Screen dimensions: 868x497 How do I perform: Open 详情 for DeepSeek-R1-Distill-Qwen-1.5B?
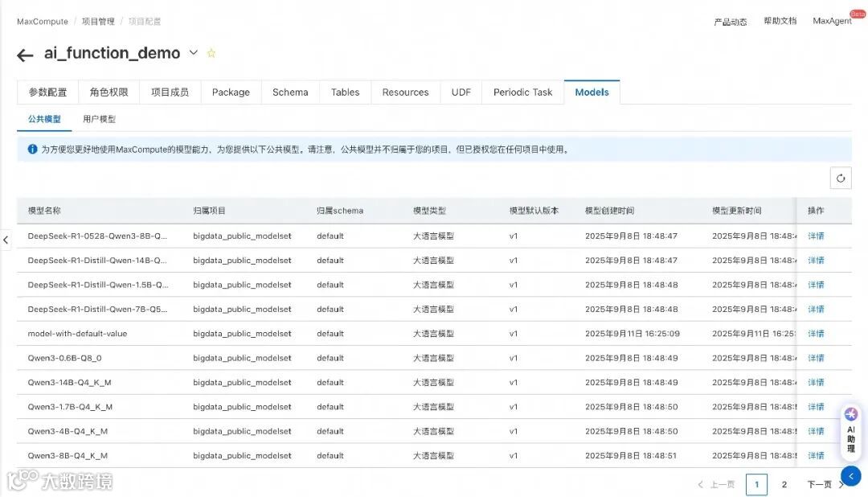point(816,284)
